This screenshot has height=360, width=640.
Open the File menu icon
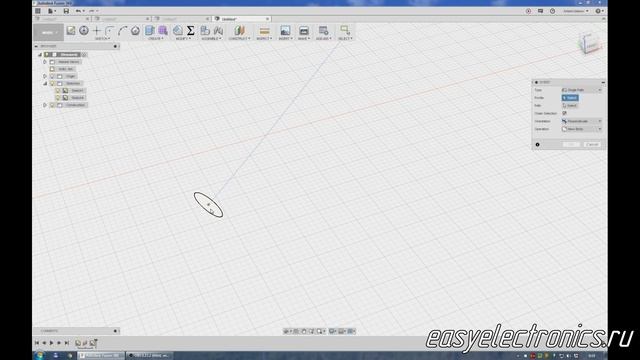[x=51, y=11]
